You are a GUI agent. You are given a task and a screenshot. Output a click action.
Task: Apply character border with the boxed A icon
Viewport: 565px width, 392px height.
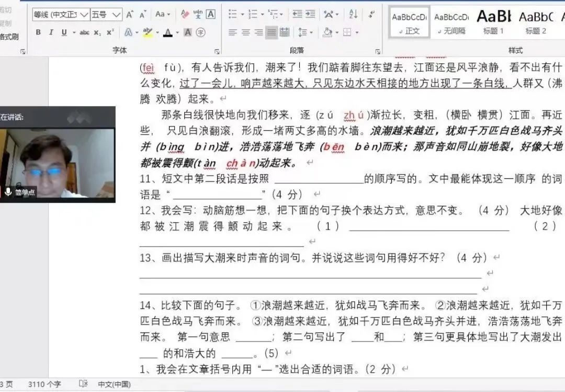[x=211, y=15]
